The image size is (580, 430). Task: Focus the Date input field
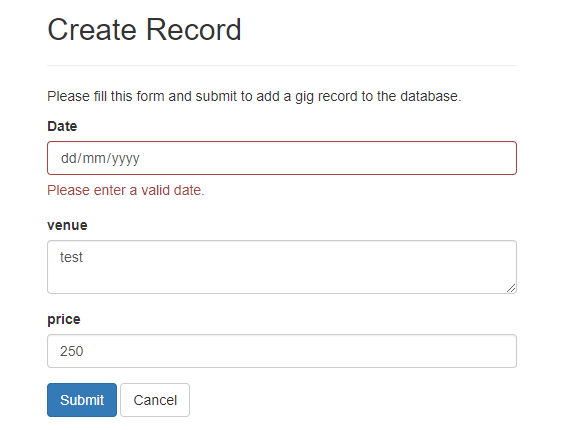pyautogui.click(x=282, y=158)
